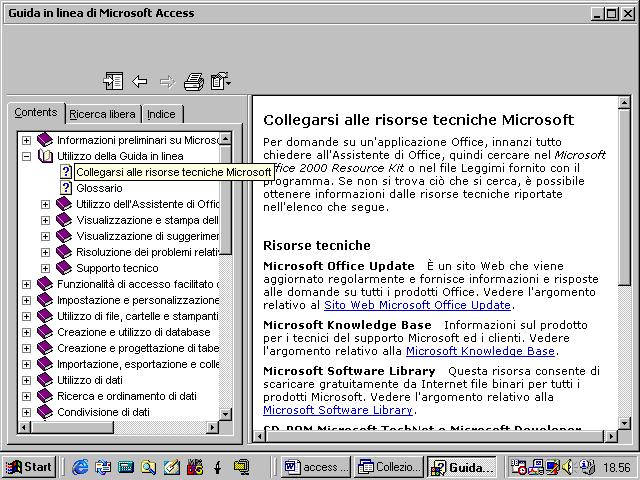Go back with the left arrow icon
The height and width of the screenshot is (480, 640).
point(140,81)
